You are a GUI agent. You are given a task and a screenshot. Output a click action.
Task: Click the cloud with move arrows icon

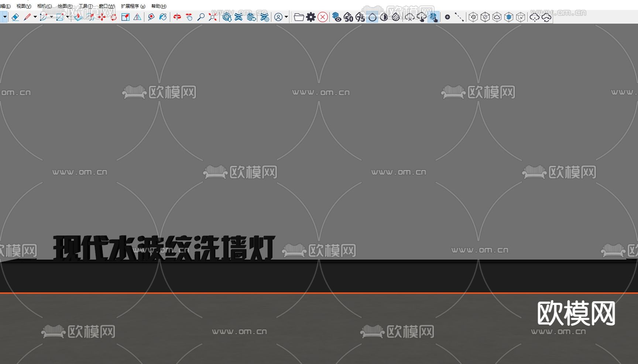pos(535,17)
